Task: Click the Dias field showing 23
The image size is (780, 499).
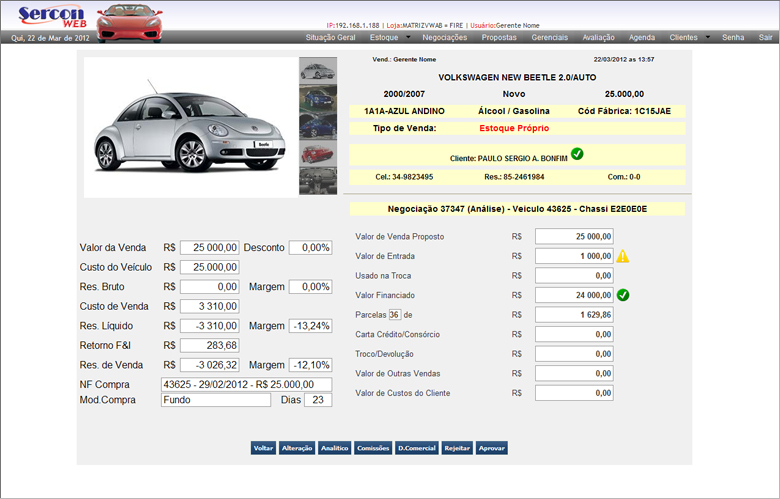Action: tap(318, 400)
